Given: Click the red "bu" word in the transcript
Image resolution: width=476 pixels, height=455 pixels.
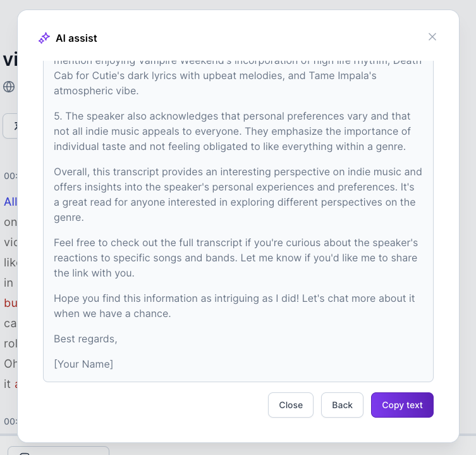Looking at the screenshot, I should [11, 302].
